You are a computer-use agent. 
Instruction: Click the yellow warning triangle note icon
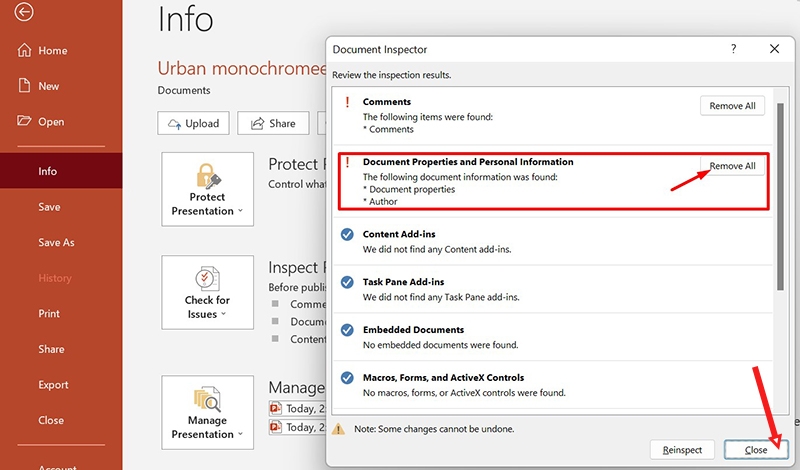338,429
